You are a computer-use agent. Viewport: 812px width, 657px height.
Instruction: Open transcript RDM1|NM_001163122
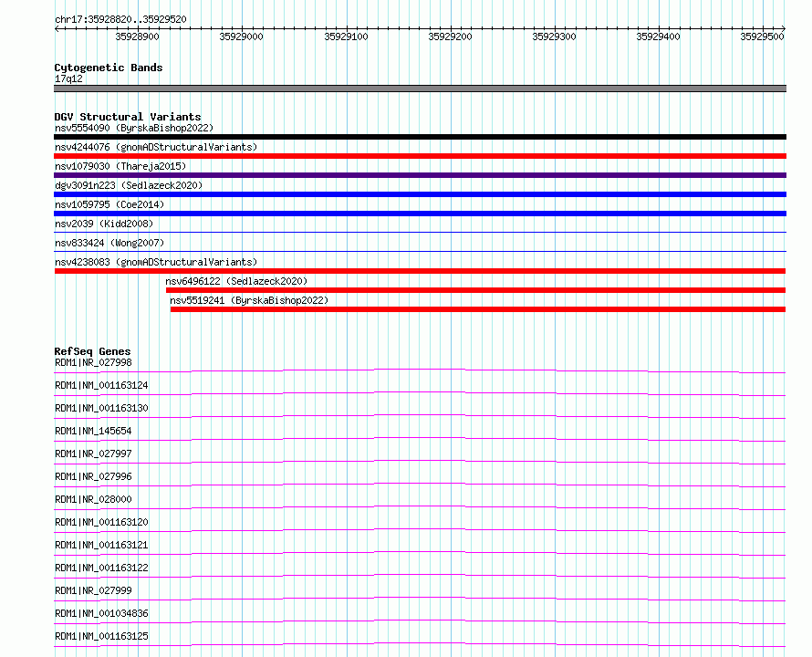(x=101, y=568)
